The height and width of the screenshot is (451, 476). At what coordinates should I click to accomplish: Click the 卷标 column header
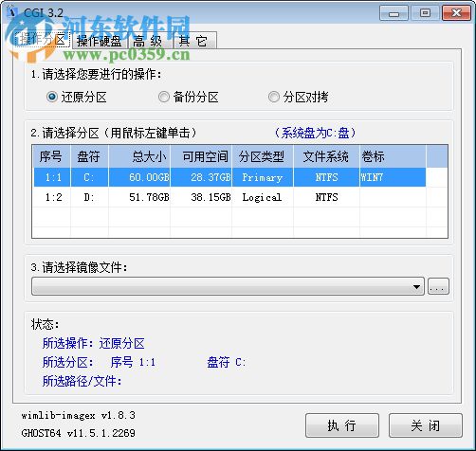pos(394,156)
